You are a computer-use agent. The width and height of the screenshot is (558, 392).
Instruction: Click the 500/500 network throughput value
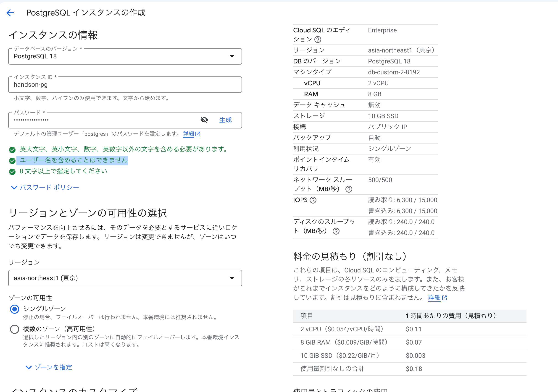[380, 180]
